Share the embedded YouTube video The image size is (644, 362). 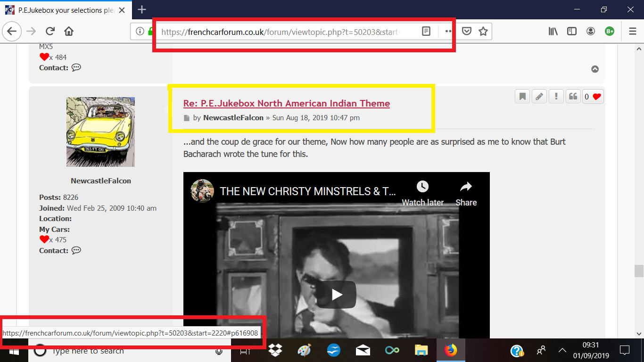[466, 193]
